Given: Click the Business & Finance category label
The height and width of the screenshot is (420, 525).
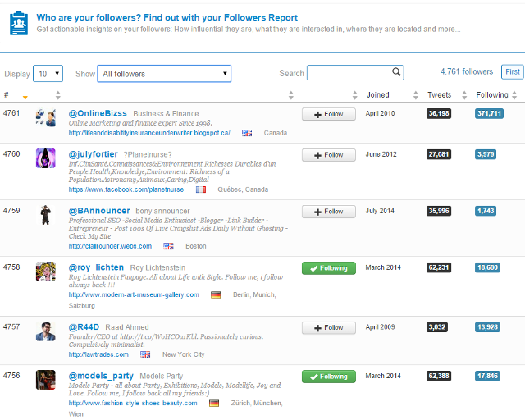Looking at the screenshot, I should pos(166,114).
